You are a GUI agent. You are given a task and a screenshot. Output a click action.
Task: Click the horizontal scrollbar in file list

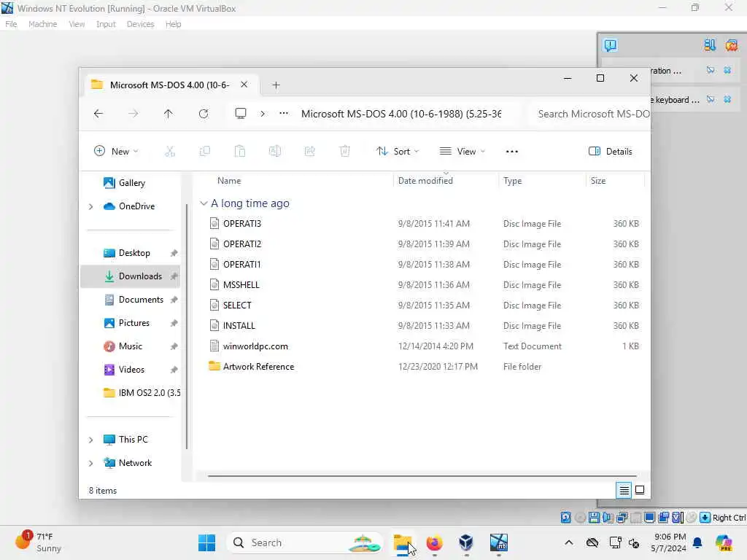point(422,475)
